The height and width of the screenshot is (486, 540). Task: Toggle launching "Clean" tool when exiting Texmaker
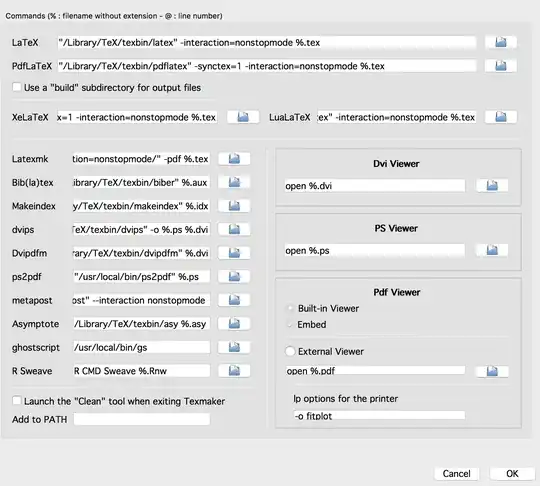click(x=17, y=401)
